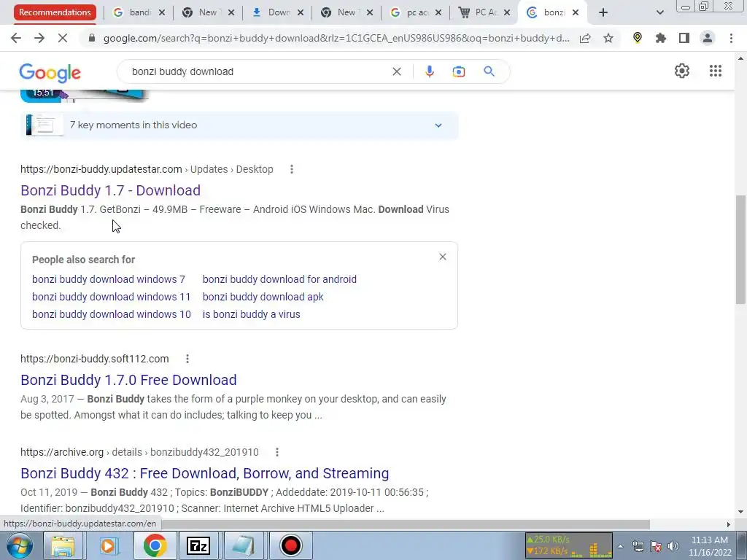Open Google search settings gear
The image size is (747, 560).
click(682, 71)
